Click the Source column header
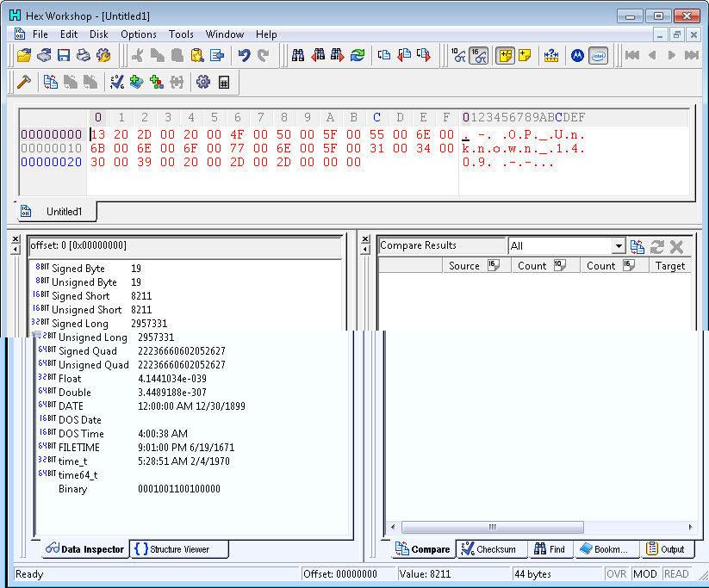The height and width of the screenshot is (588, 709). point(463,266)
